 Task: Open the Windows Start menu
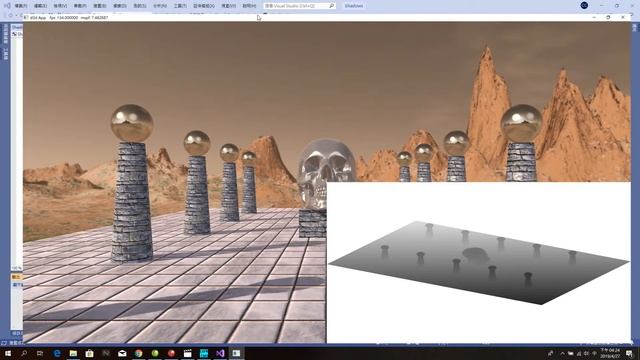(x=8, y=353)
